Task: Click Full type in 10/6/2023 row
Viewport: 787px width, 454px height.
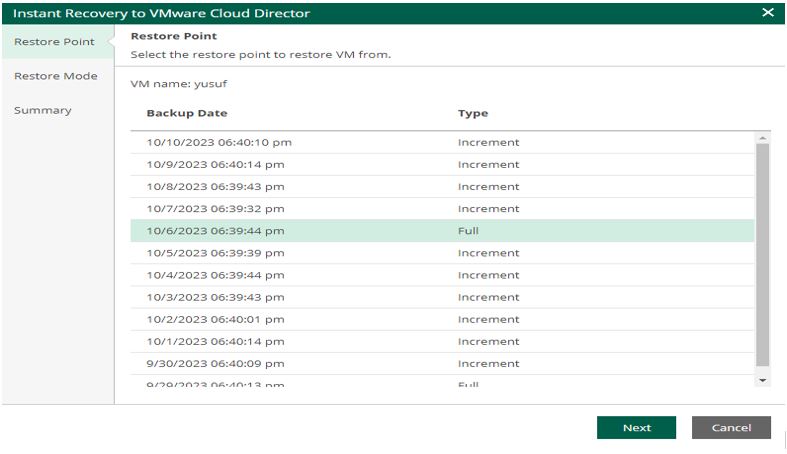Action: 468,231
